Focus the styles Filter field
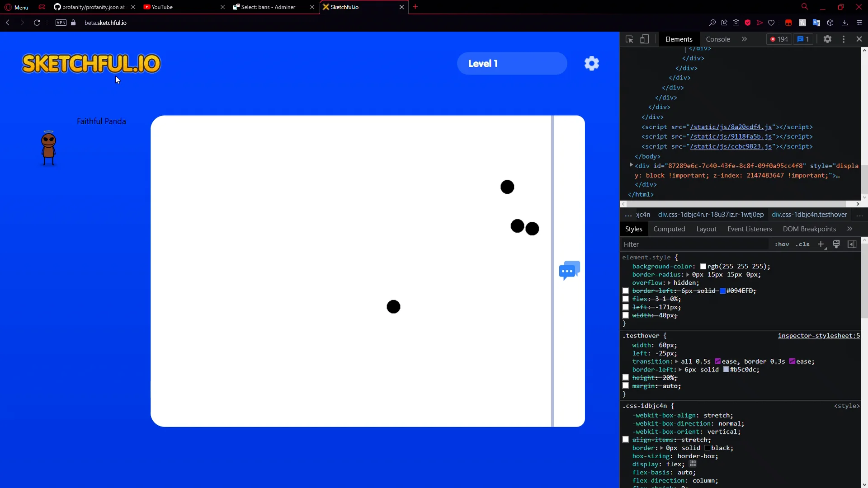 click(694, 244)
